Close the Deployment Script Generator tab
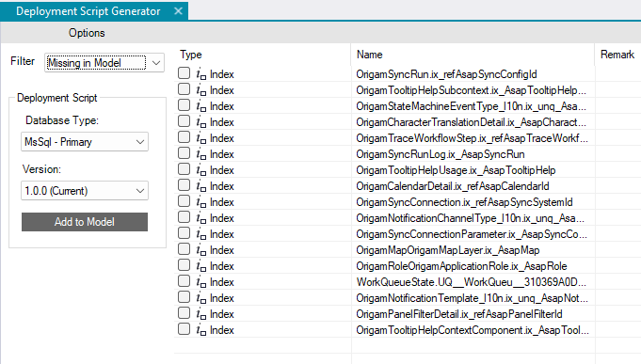Viewport: 641px width, 364px height. pyautogui.click(x=178, y=11)
